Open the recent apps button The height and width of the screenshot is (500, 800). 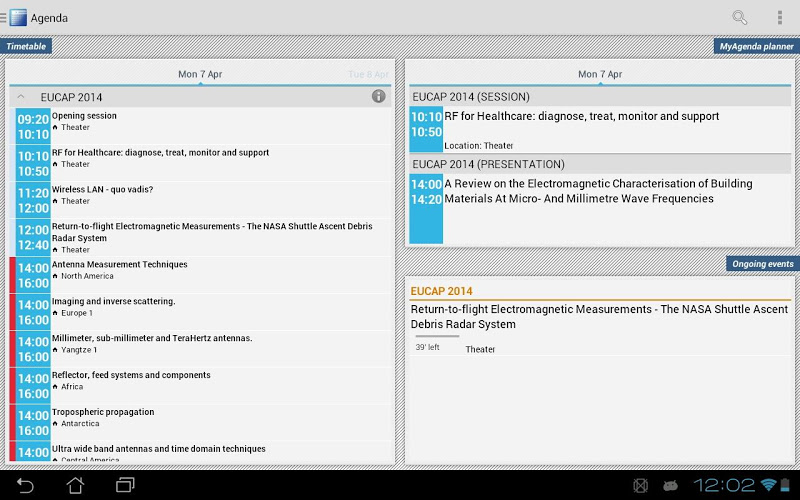click(x=125, y=485)
